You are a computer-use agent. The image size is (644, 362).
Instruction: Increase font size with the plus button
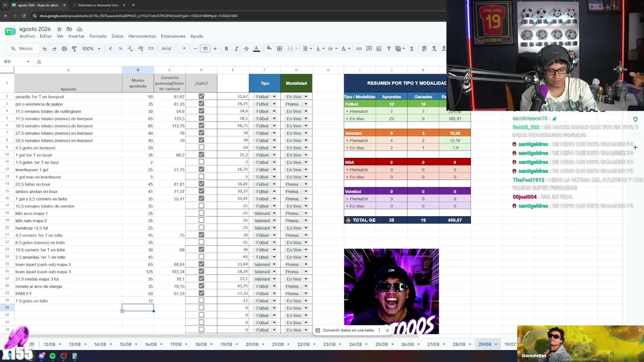215,49
